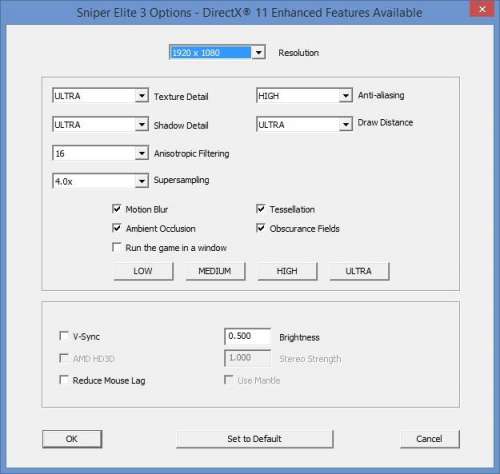Click the Anti-aliasing label
This screenshot has width=500, height=474.
tap(381, 95)
